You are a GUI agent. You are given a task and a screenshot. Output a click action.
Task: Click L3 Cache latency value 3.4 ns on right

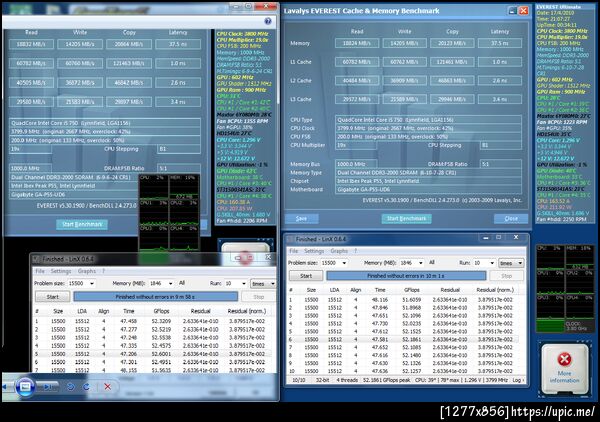point(500,99)
